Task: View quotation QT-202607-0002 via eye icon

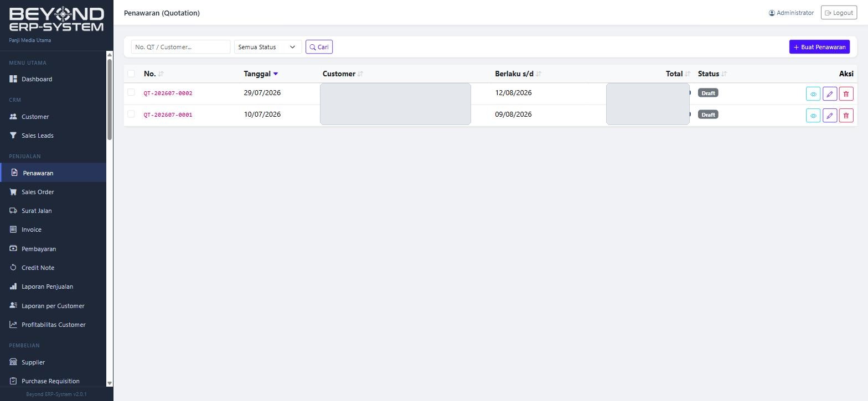Action: (813, 94)
